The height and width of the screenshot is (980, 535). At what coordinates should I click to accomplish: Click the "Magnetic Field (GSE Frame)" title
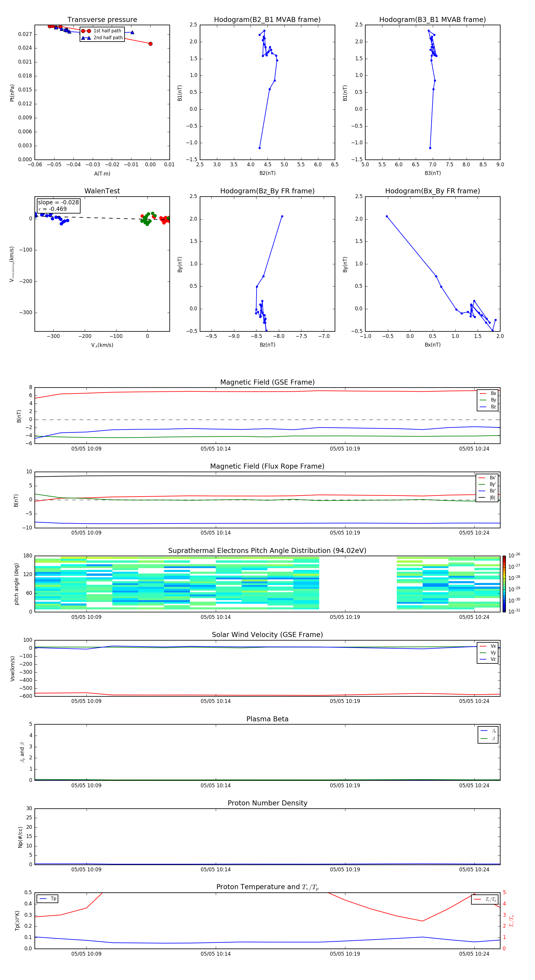(267, 382)
